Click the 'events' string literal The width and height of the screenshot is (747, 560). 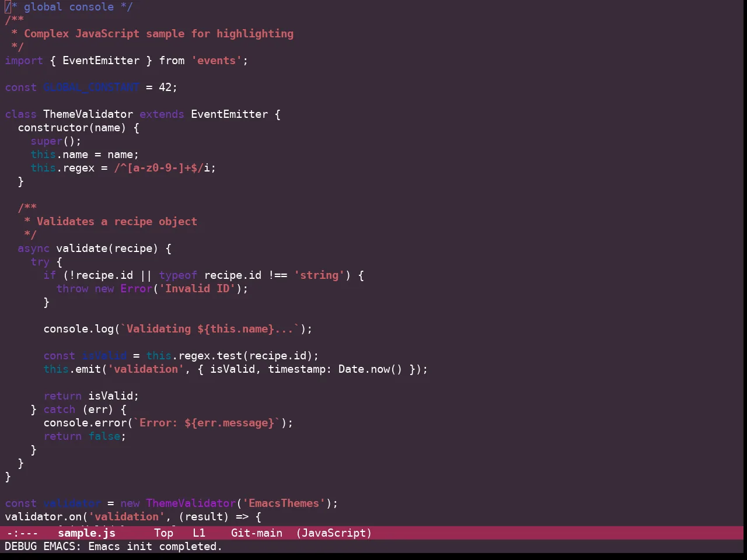(217, 61)
